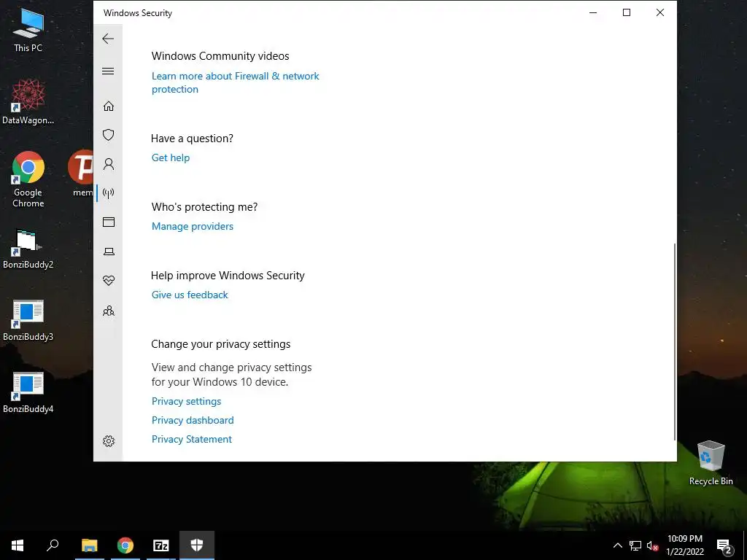The height and width of the screenshot is (560, 747).
Task: Click Change your privacy settings heading
Action: click(220, 344)
